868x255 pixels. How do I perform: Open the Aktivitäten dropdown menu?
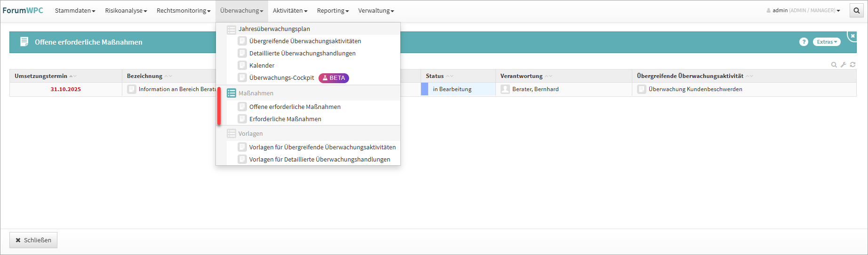coord(290,10)
